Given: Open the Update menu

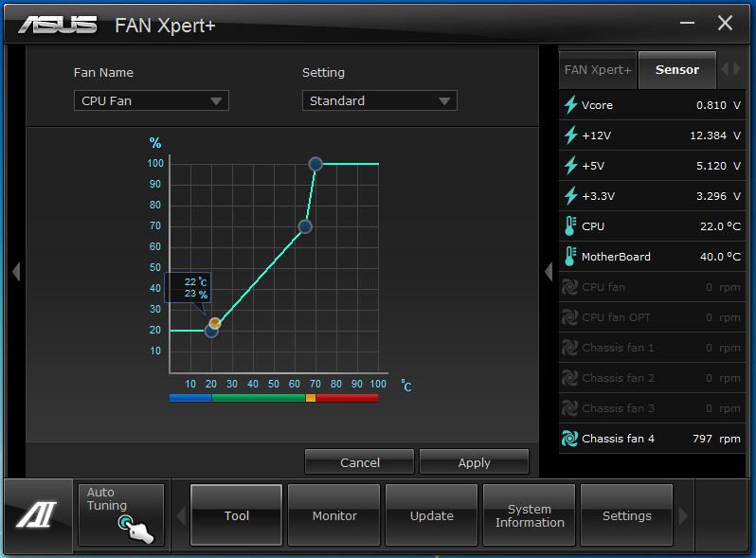Looking at the screenshot, I should tap(431, 515).
